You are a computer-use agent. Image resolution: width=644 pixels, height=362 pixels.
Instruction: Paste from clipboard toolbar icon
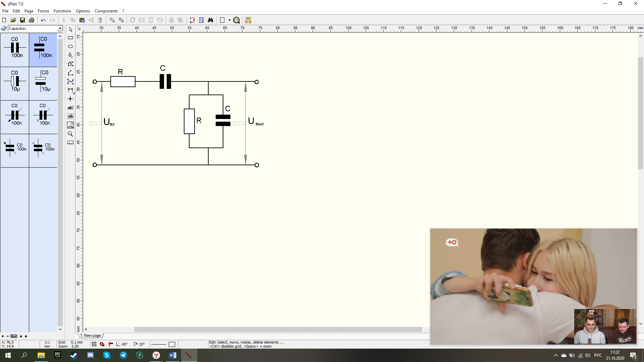pyautogui.click(x=82, y=20)
